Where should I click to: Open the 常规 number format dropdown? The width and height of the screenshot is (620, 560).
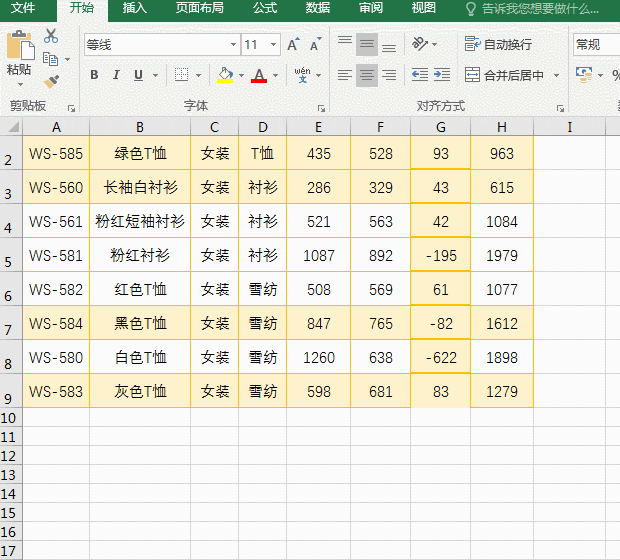pos(596,44)
